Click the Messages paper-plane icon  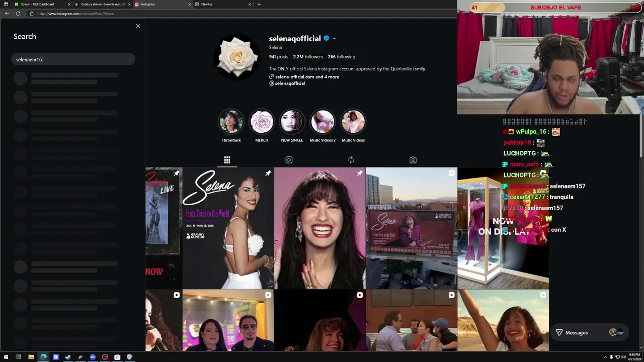pos(559,332)
